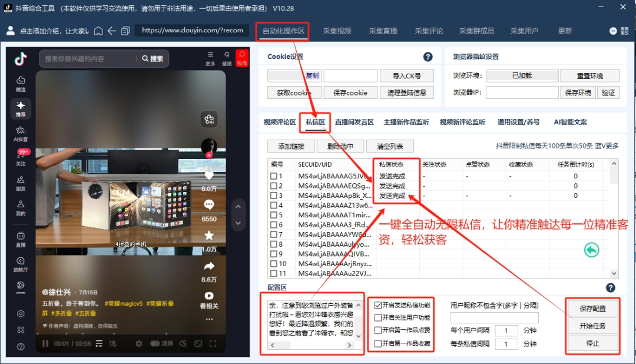Enable 开启关注用户功能 checkbox
Viewport: 636px width, 364px height.
click(377, 317)
